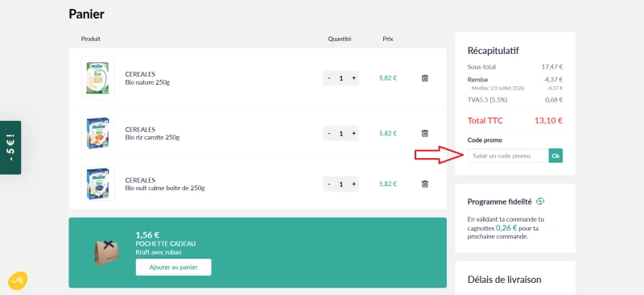Decrease quantity of Bio riz carotte

(329, 133)
